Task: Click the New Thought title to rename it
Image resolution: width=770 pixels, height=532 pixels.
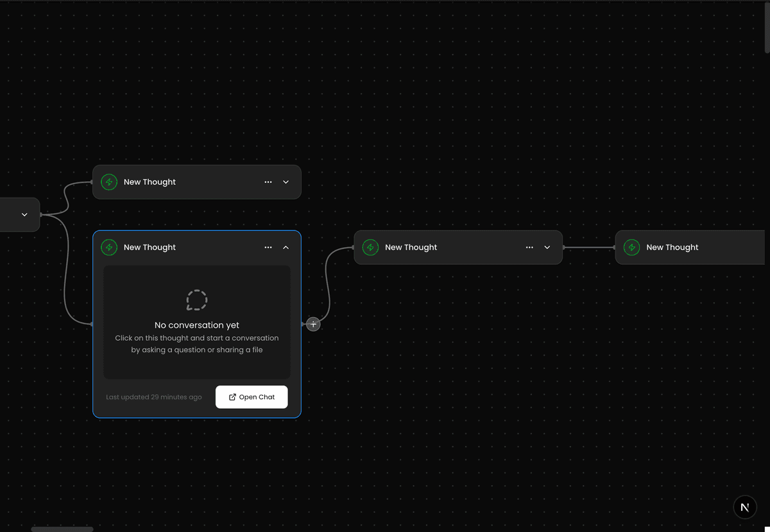Action: (150, 247)
